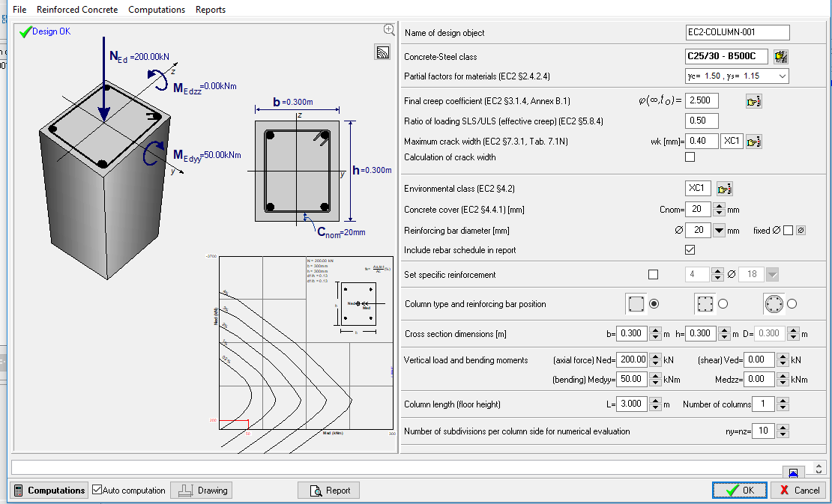This screenshot has width=832, height=504.
Task: Adjust Ved shear force stepper
Action: coord(783,360)
